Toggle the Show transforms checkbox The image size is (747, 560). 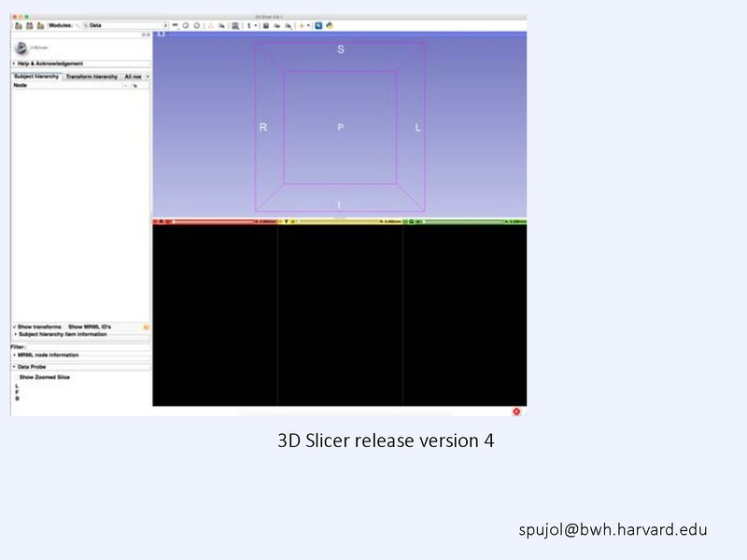[15, 327]
